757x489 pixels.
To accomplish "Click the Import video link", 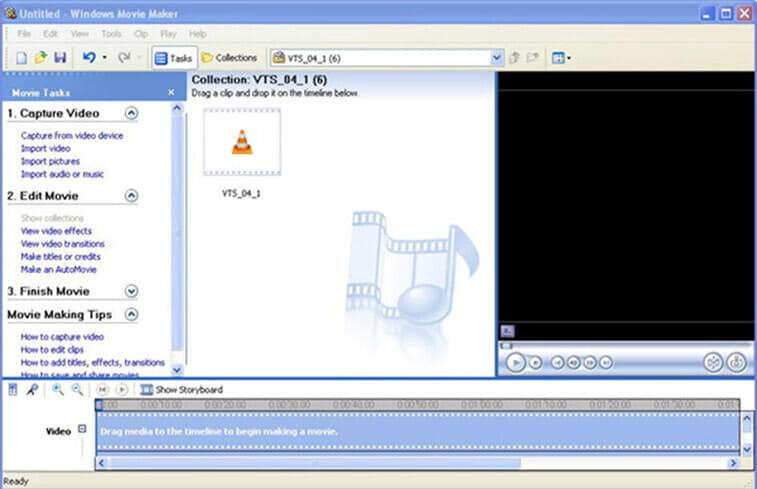I will [x=45, y=149].
